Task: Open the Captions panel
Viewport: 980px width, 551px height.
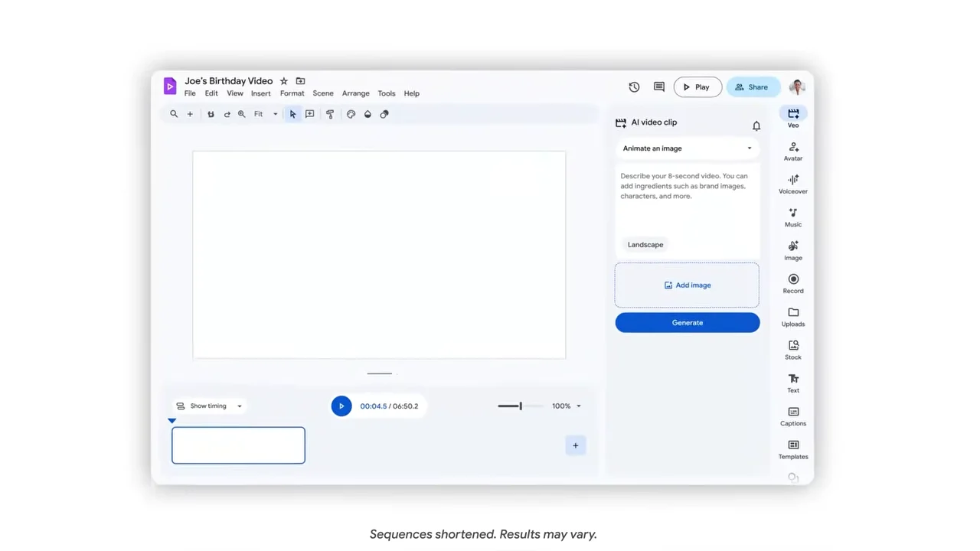Action: tap(793, 416)
